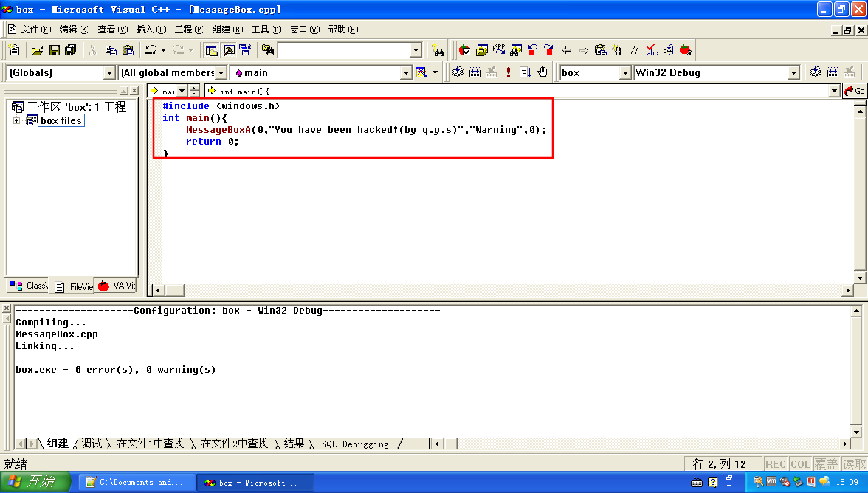Click the Build icon next to Compile
868x493 pixels.
[x=475, y=72]
